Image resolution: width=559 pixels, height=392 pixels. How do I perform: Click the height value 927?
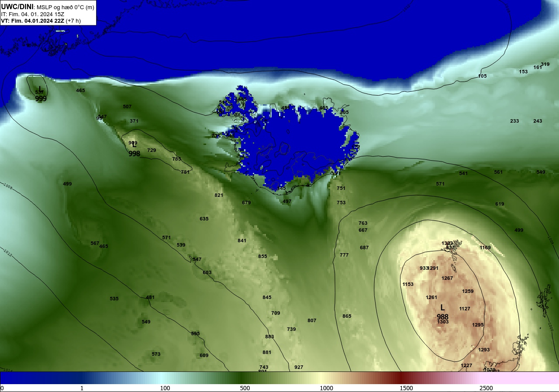pyautogui.click(x=299, y=367)
